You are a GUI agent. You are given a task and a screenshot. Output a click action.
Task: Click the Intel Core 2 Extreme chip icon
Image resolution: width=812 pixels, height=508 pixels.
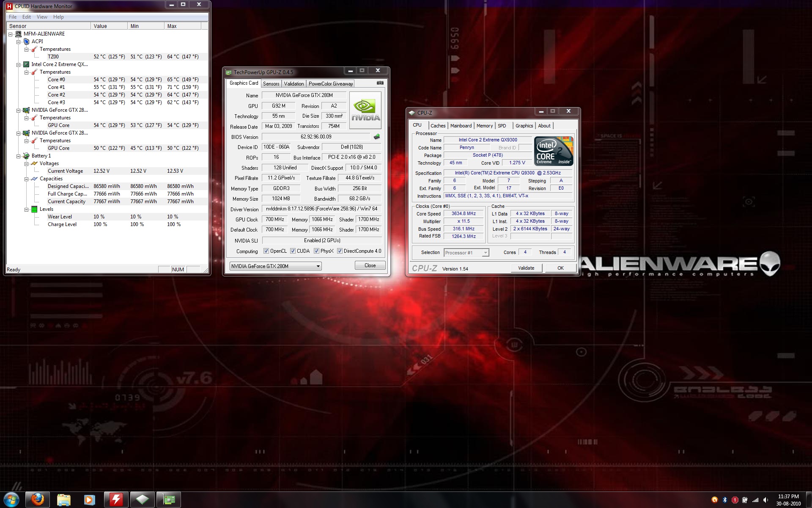26,64
